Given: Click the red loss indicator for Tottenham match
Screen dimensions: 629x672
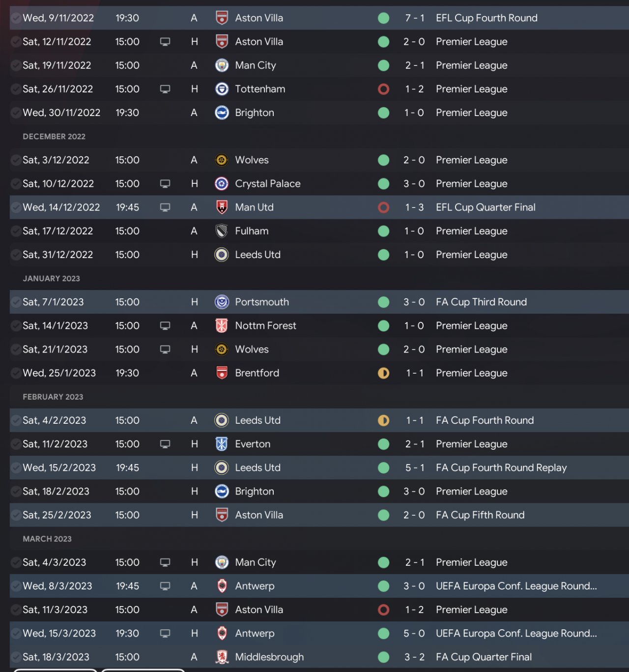Looking at the screenshot, I should pos(383,89).
